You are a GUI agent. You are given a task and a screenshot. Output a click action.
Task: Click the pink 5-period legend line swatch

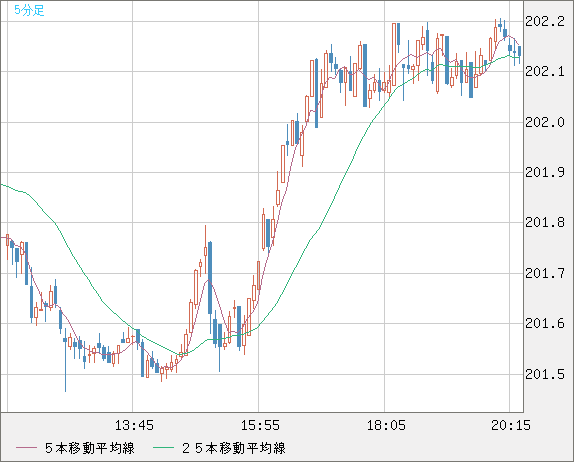pyautogui.click(x=26, y=448)
